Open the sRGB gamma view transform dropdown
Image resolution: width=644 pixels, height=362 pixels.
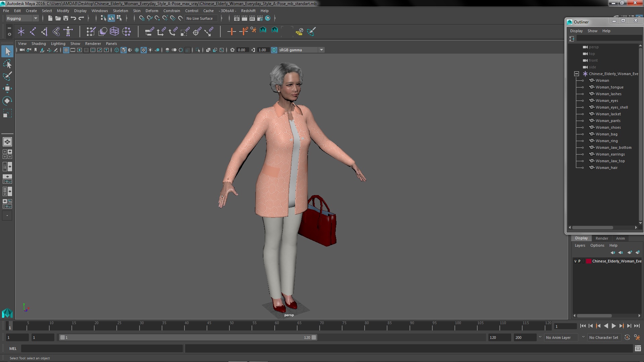click(301, 50)
